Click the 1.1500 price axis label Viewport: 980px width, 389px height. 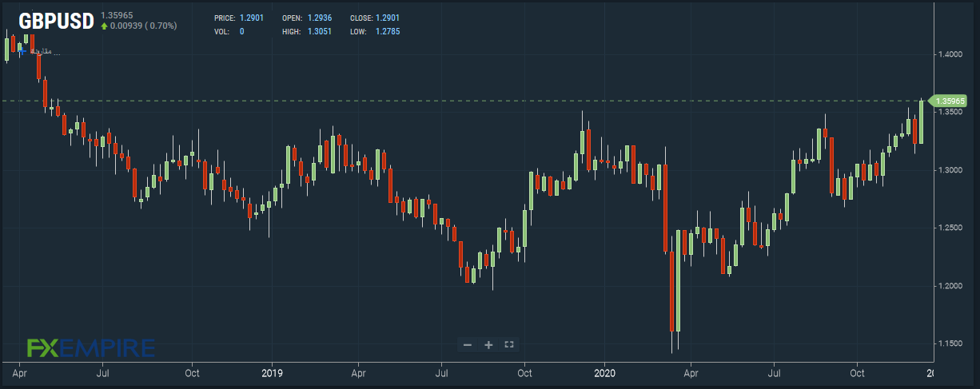[951, 344]
